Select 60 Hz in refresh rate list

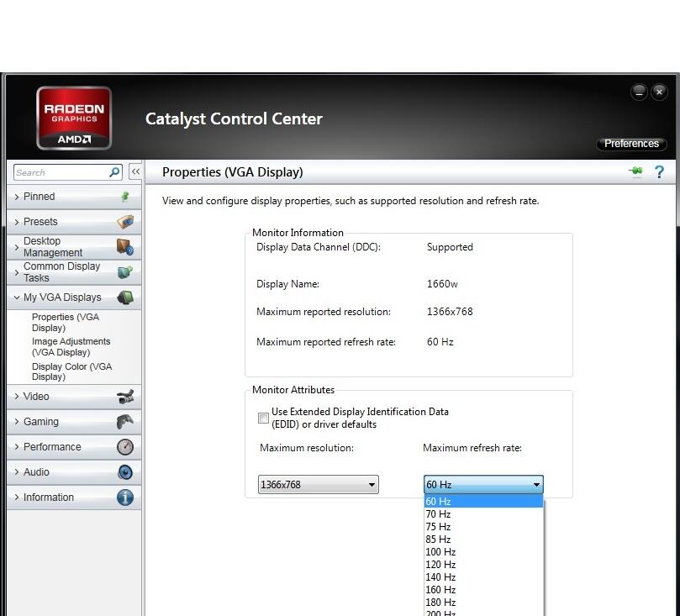[483, 502]
